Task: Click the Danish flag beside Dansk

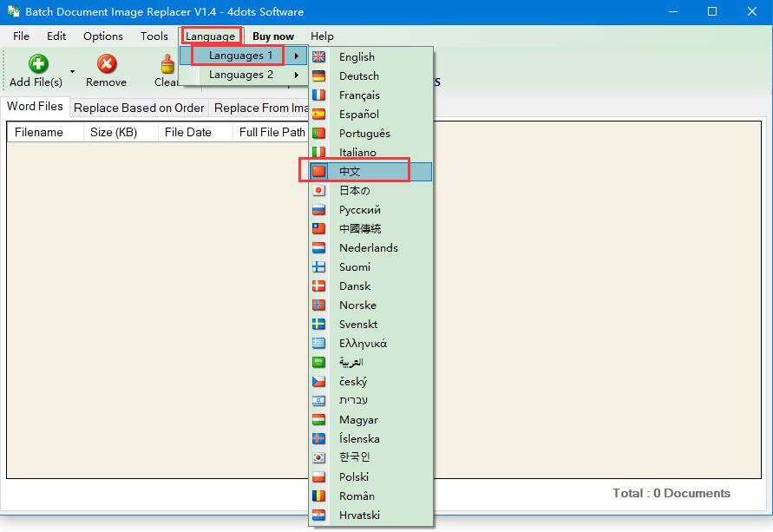Action: pos(319,286)
